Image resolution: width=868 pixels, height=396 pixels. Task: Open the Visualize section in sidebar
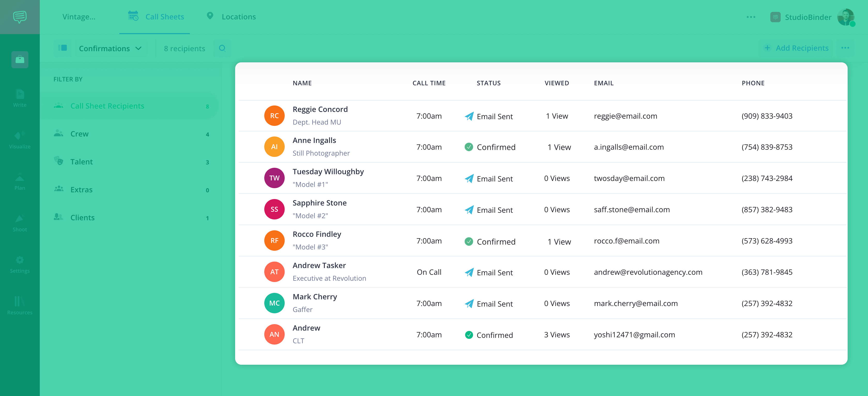pyautogui.click(x=20, y=140)
